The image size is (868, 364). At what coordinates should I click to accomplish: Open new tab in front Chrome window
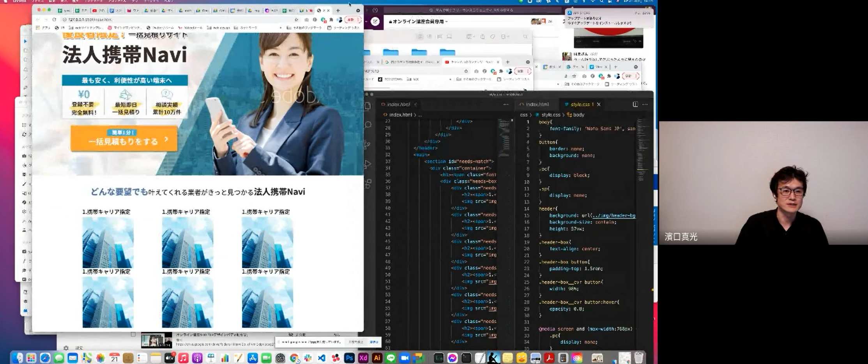(x=338, y=11)
